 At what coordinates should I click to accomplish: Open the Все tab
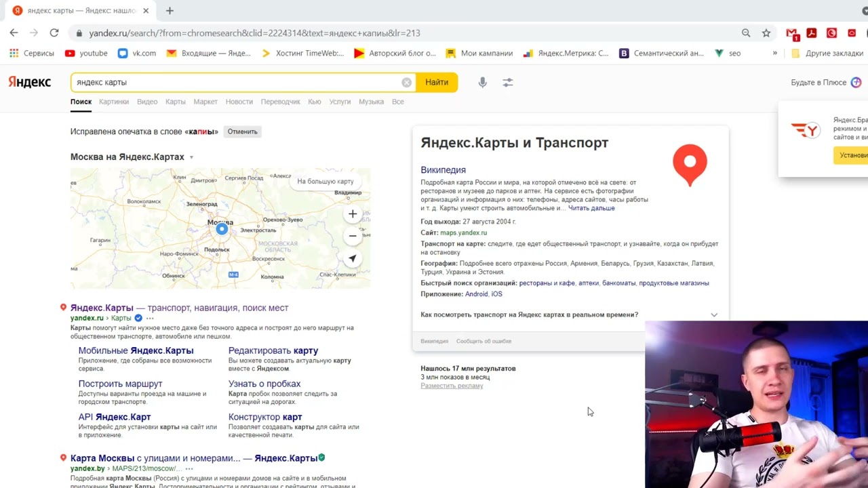coord(398,102)
